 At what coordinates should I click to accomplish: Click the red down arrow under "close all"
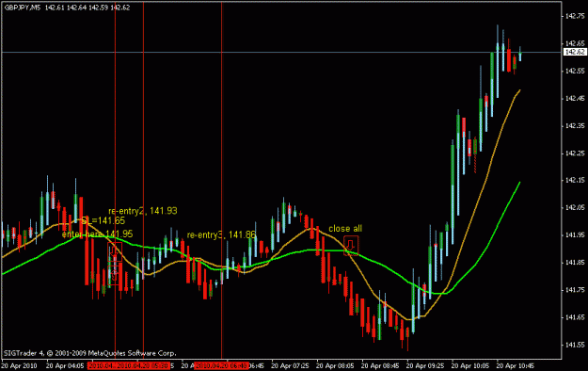(x=351, y=246)
